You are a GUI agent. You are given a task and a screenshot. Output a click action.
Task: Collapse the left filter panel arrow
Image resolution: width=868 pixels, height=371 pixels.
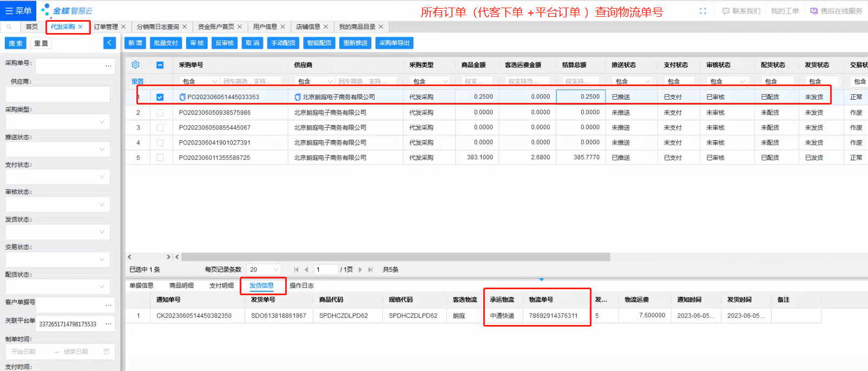click(x=109, y=43)
